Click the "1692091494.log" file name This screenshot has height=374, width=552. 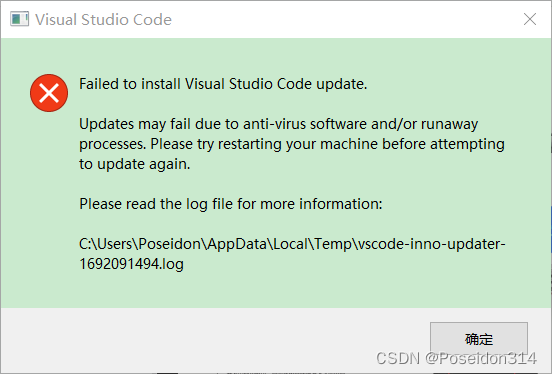131,264
